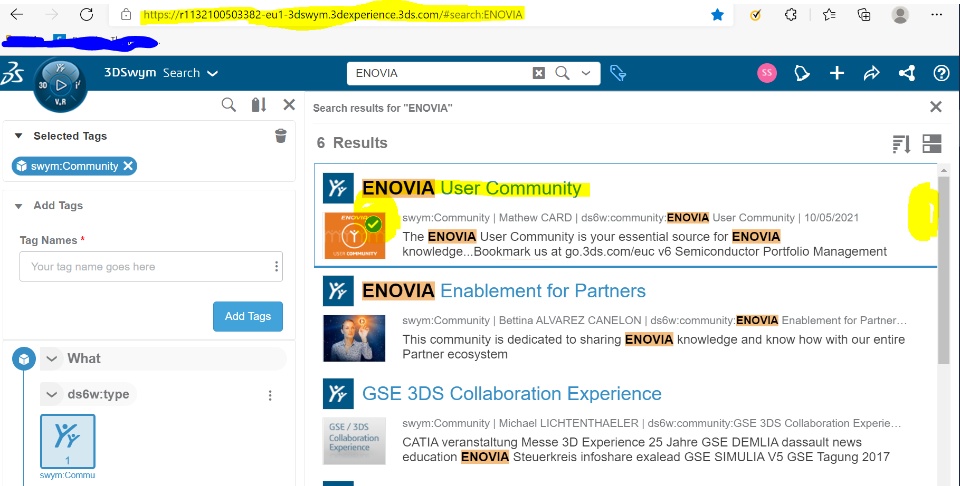Screen dimensions: 960x486
Task: Go back with the browser back arrow
Action: 17,14
